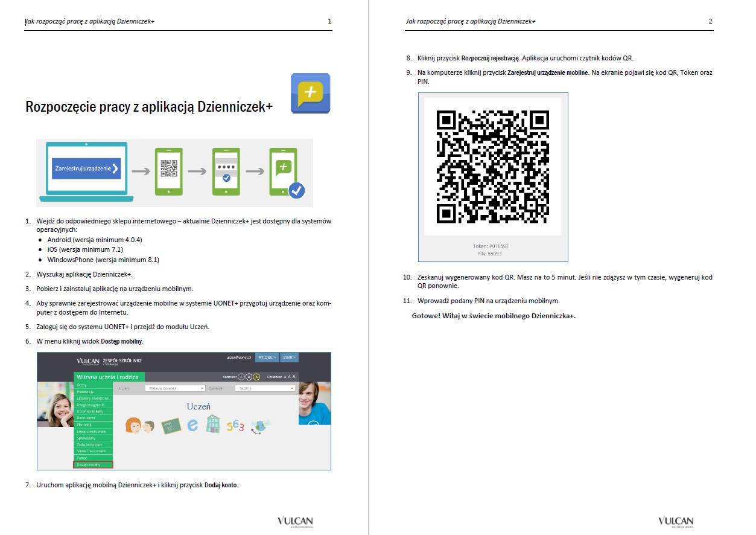Open Dane ucznia menu item
The image size is (756, 535).
coord(93,418)
